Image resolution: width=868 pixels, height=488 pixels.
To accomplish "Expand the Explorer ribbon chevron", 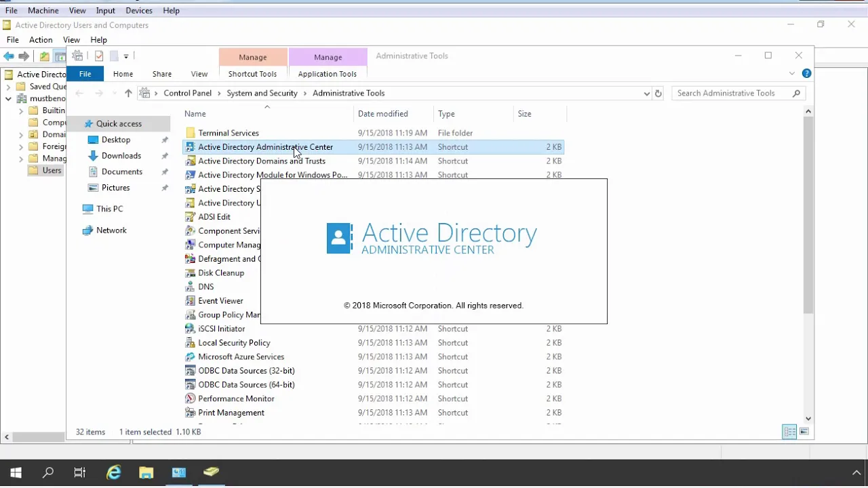I will pyautogui.click(x=791, y=73).
